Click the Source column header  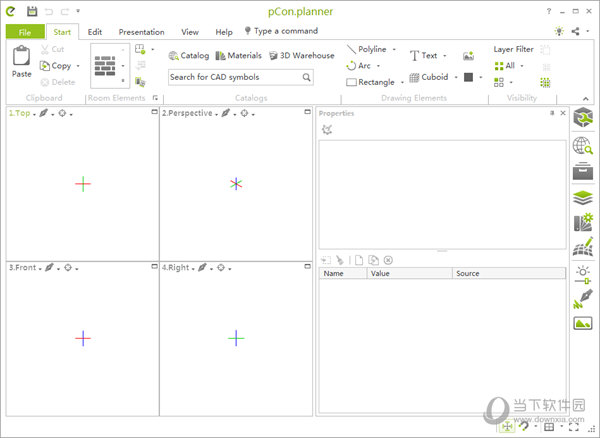pyautogui.click(x=509, y=274)
